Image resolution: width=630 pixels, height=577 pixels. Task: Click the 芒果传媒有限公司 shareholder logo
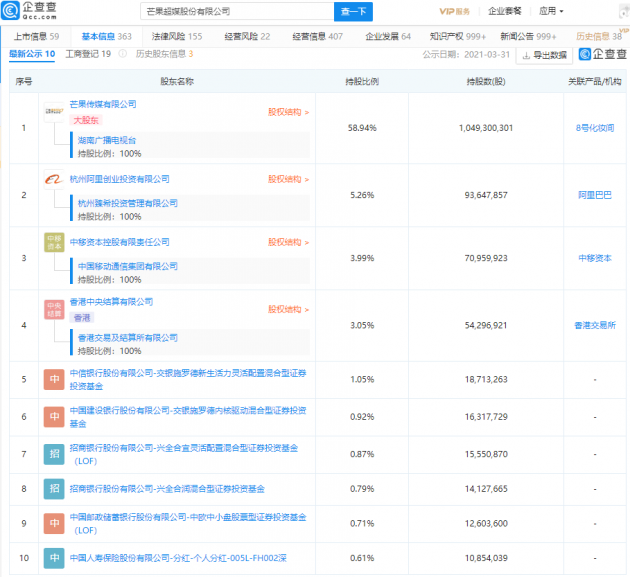(53, 111)
